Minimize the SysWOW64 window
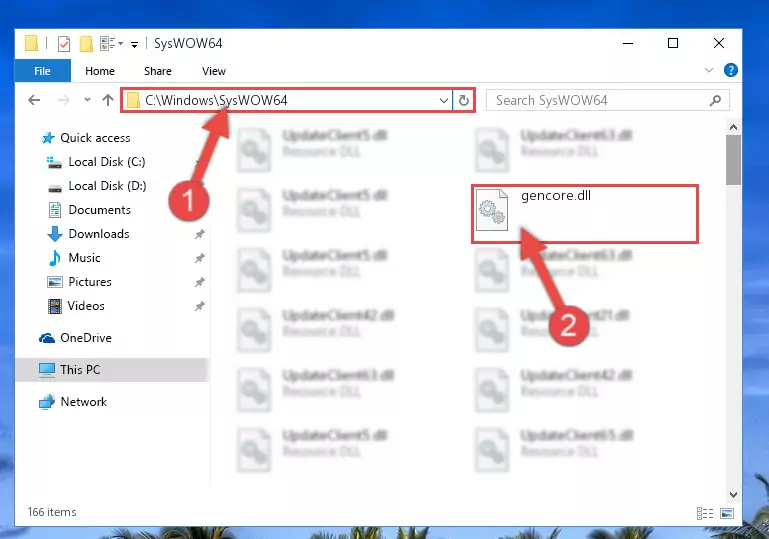 pos(628,43)
